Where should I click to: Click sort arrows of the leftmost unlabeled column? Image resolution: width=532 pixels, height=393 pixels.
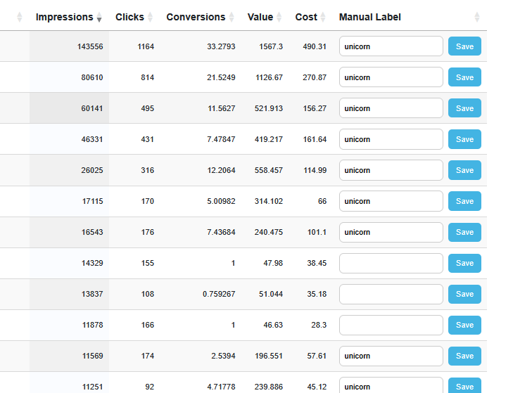tap(20, 18)
